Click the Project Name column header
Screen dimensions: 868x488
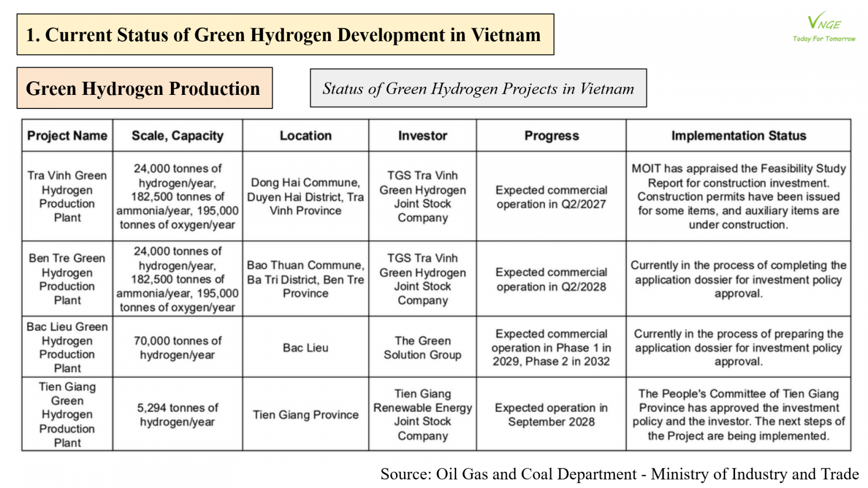67,136
